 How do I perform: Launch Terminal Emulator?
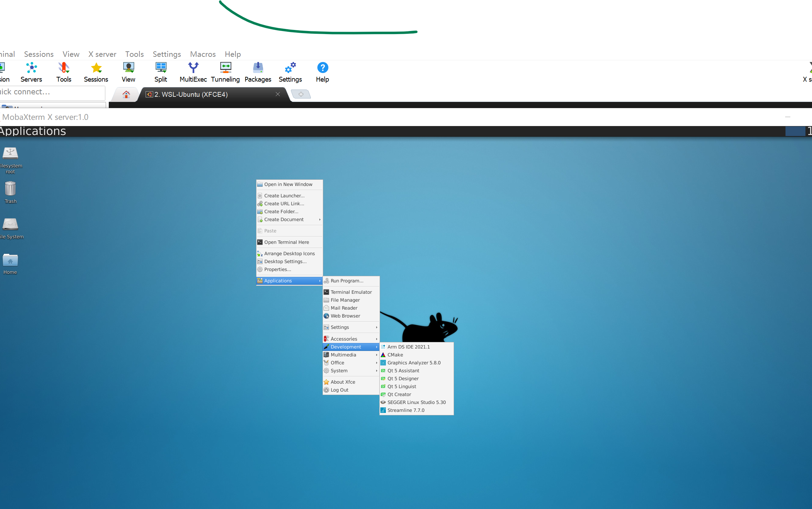coord(351,292)
